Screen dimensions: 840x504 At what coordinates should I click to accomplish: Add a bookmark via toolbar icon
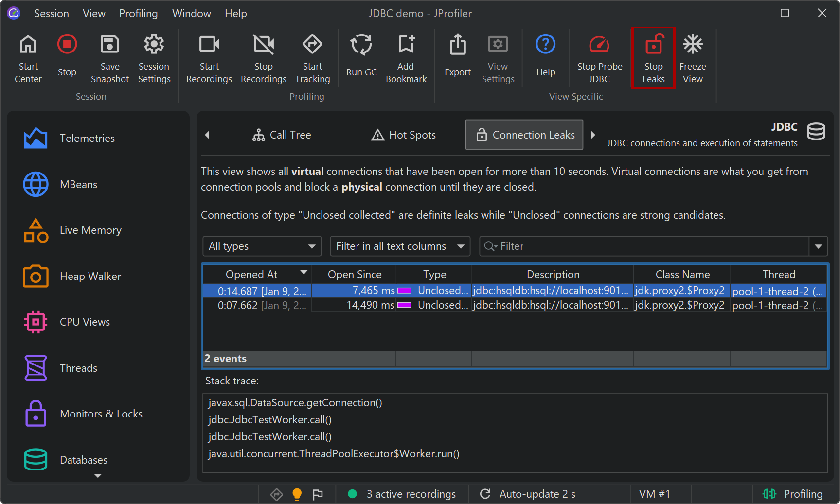coord(406,45)
